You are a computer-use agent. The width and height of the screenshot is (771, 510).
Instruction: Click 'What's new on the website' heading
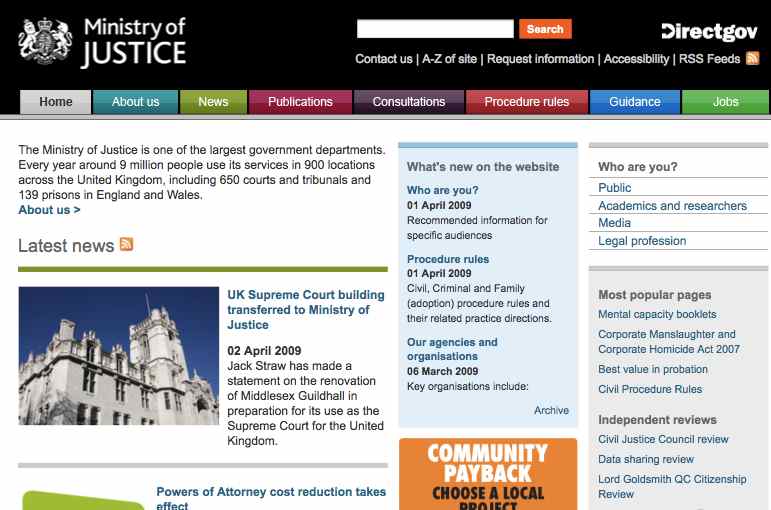(x=483, y=167)
